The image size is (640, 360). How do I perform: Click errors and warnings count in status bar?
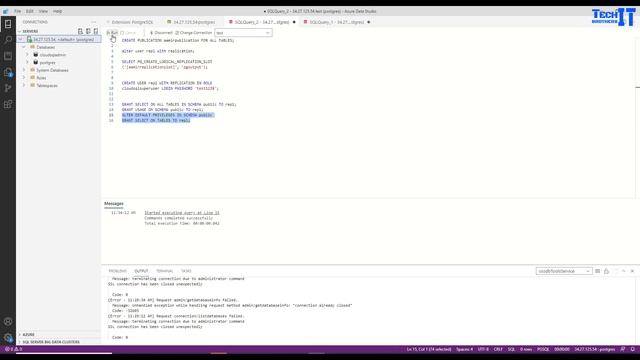(x=13, y=349)
